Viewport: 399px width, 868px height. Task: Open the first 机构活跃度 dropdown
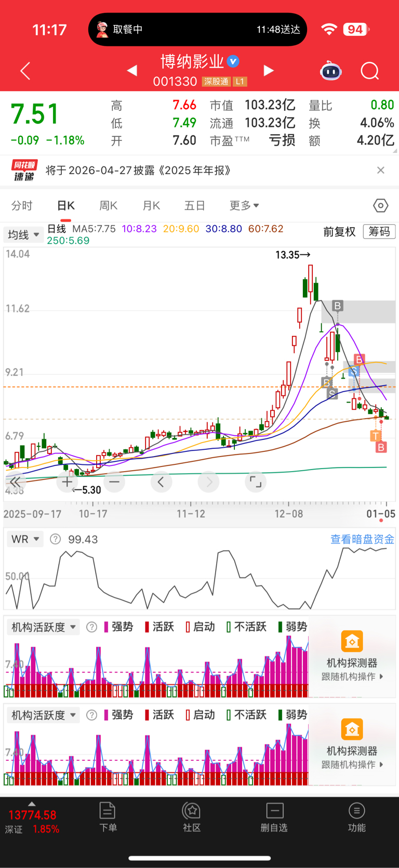click(44, 627)
